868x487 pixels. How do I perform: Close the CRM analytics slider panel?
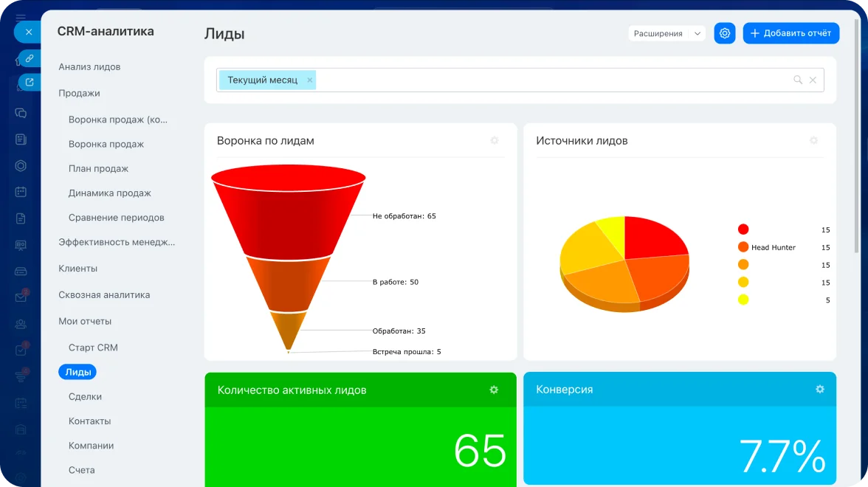pos(28,32)
